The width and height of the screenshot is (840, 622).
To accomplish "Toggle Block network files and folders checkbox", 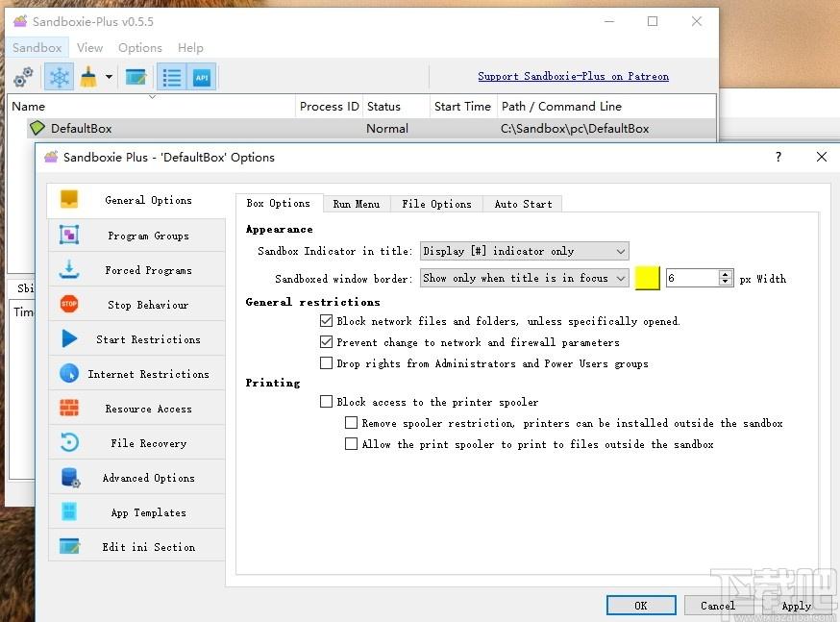I will pos(326,321).
